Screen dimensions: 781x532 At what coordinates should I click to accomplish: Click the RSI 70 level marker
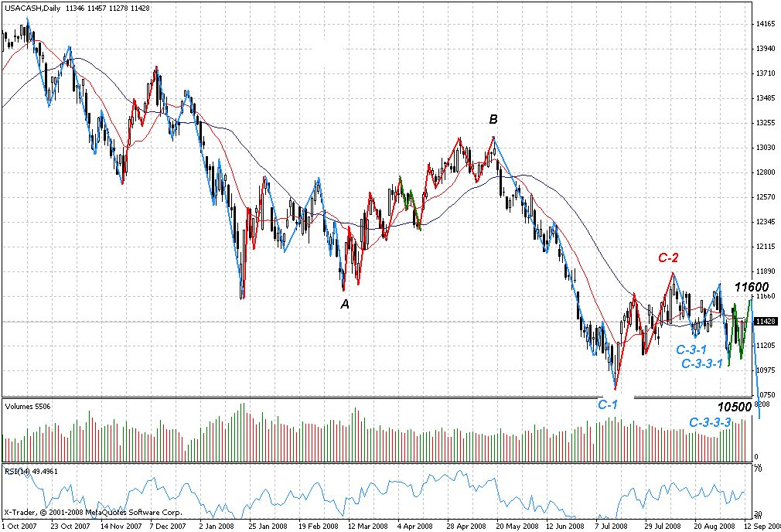pyautogui.click(x=759, y=469)
